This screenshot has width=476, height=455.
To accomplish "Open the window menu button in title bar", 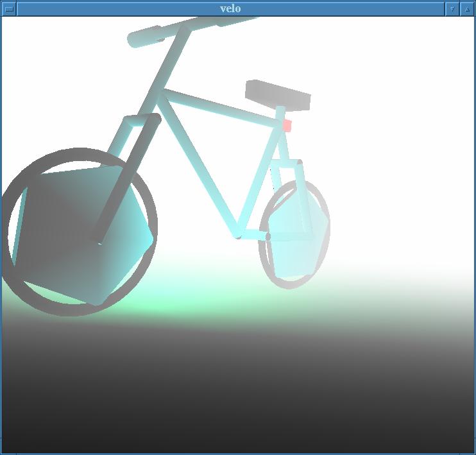I will pyautogui.click(x=8, y=8).
